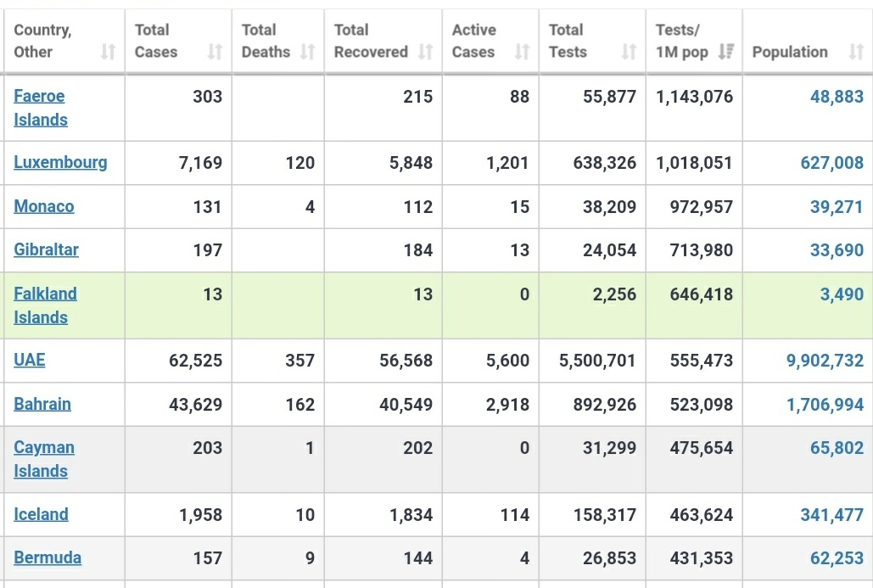Image resolution: width=873 pixels, height=588 pixels.
Task: Sort by Total Cases column arrows
Action: 215,52
